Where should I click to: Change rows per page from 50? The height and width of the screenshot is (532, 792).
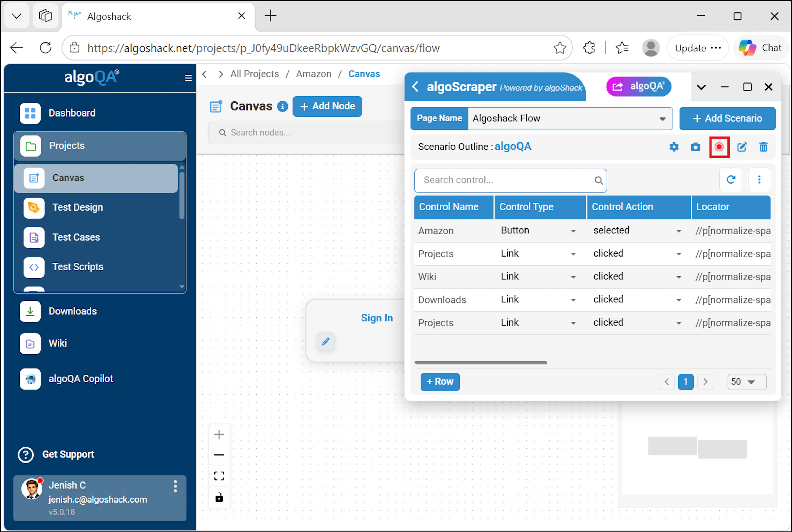tap(747, 382)
